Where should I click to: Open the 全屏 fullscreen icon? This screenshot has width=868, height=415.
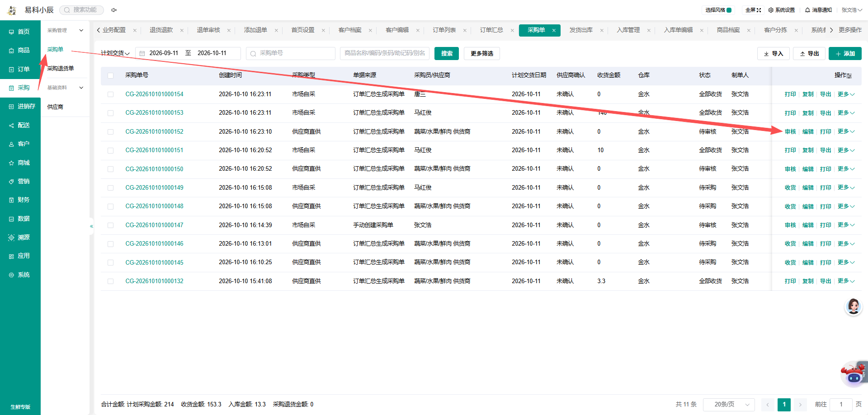point(759,10)
